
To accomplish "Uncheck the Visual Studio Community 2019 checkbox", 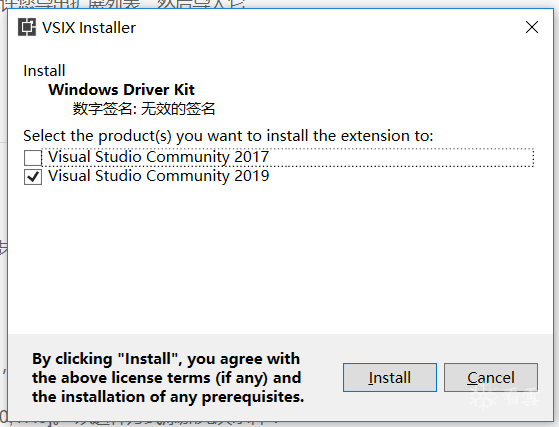I will (33, 177).
